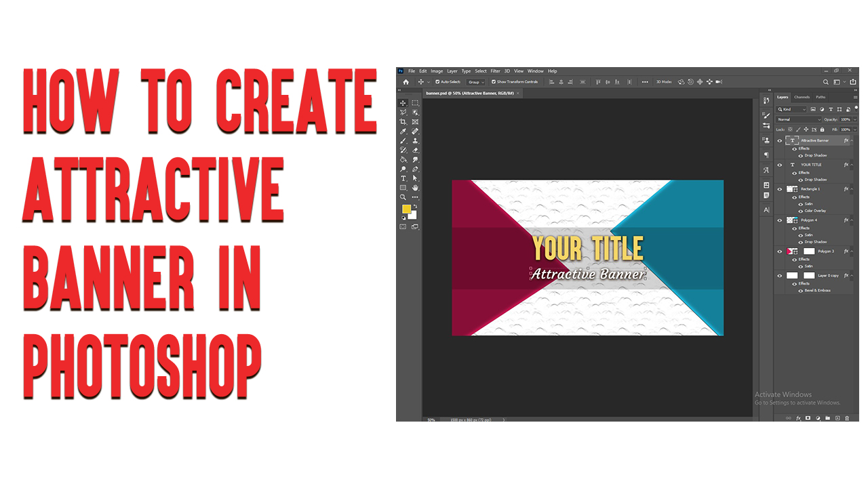868x488 pixels.
Task: Open the Filter menu
Action: [x=496, y=71]
